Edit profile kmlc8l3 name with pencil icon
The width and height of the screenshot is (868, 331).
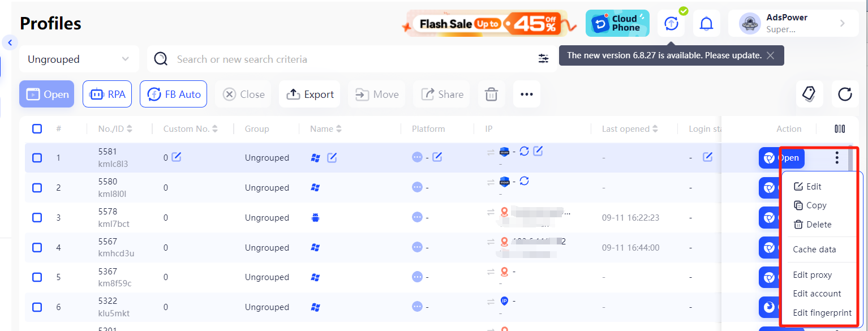click(x=332, y=157)
